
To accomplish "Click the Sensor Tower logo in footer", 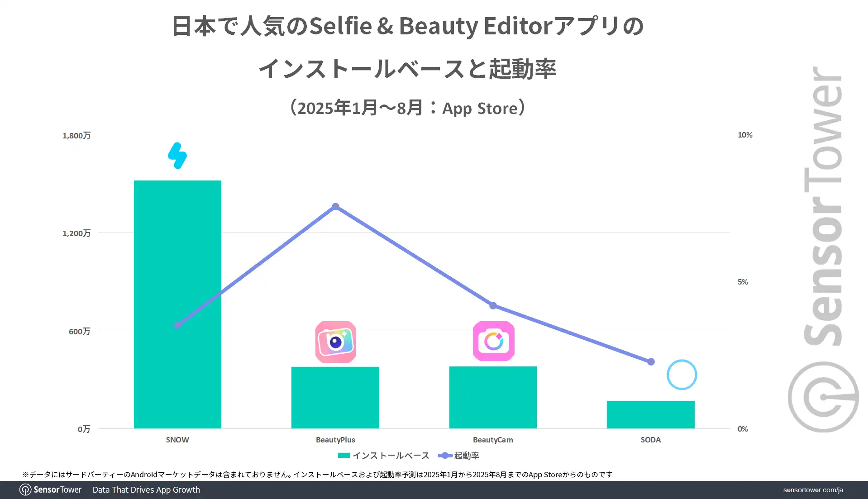I will pyautogui.click(x=25, y=490).
